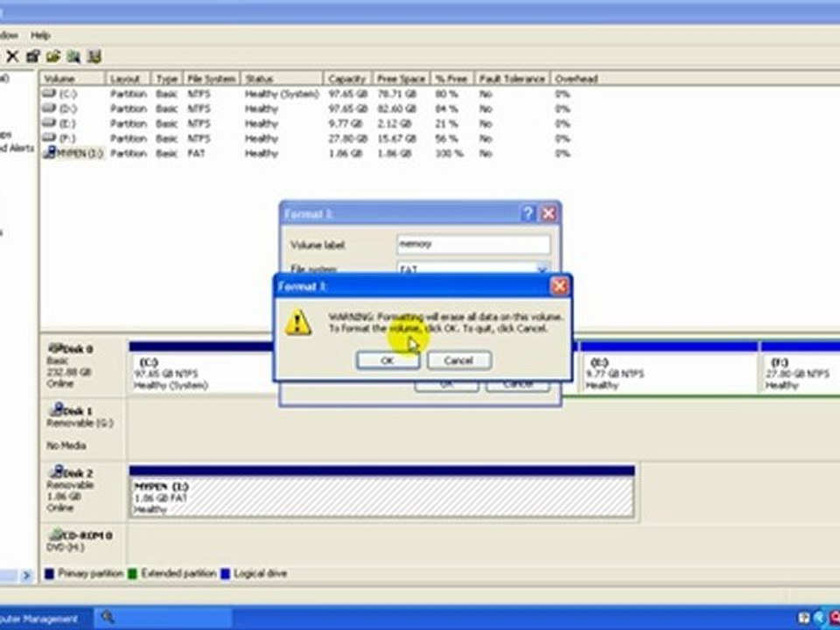Sort by the Layout column header
This screenshot has height=630, width=840.
pyautogui.click(x=128, y=79)
